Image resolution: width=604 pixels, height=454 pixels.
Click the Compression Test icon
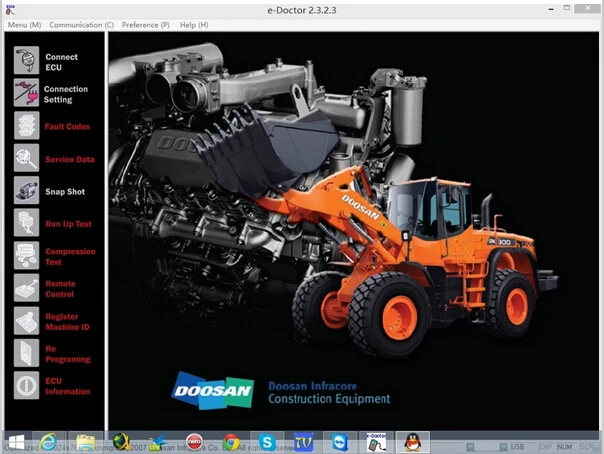pos(27,255)
